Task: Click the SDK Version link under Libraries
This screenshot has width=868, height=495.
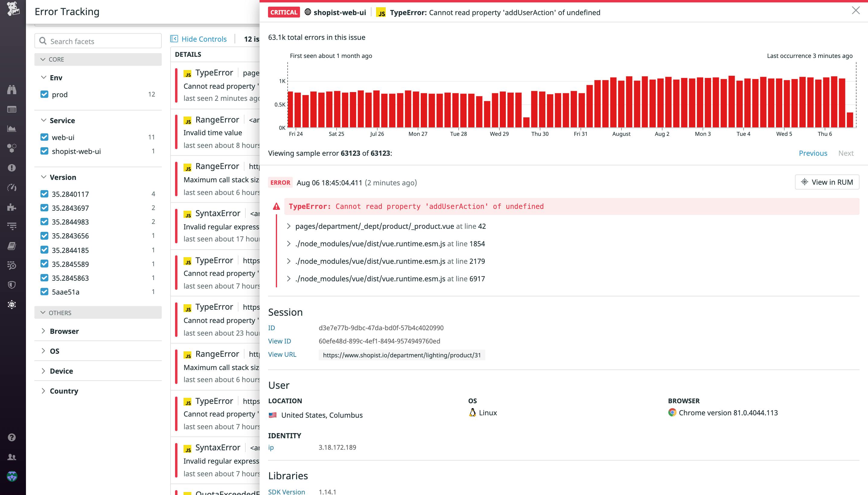Action: click(x=286, y=492)
